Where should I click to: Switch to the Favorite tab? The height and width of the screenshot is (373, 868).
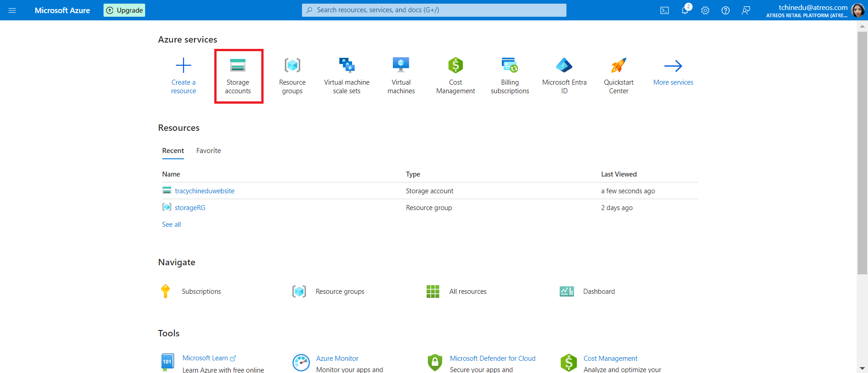click(x=208, y=151)
